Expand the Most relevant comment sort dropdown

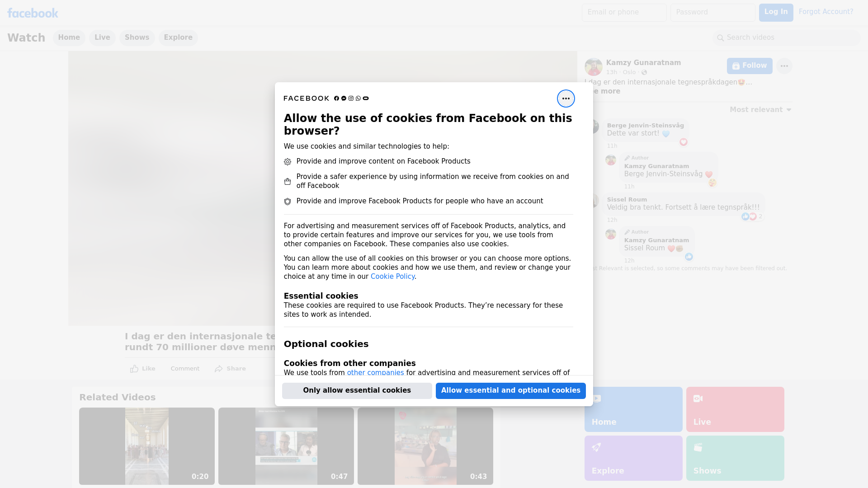pyautogui.click(x=760, y=110)
